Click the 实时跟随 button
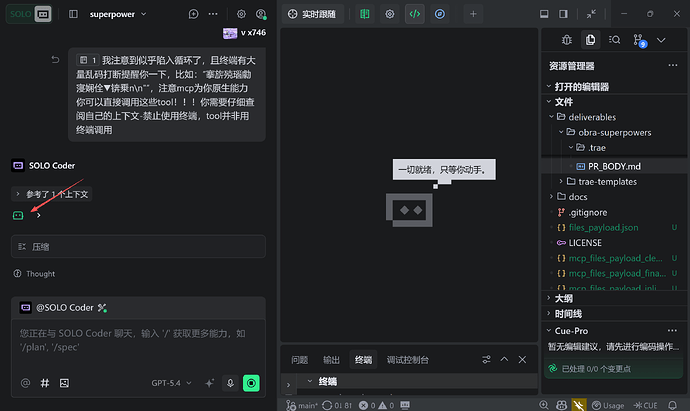This screenshot has width=690, height=411. point(312,14)
